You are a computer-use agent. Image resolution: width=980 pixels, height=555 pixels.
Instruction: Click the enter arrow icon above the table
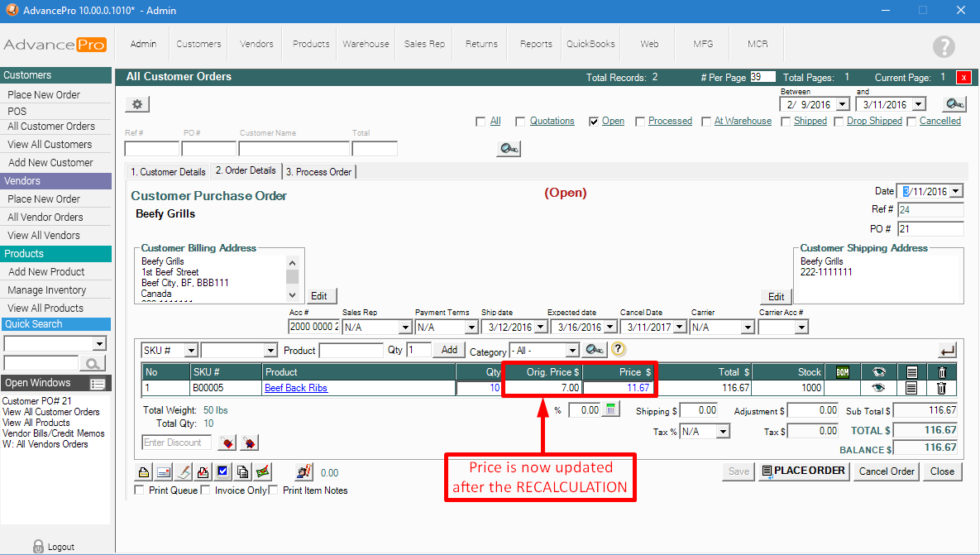(x=947, y=351)
